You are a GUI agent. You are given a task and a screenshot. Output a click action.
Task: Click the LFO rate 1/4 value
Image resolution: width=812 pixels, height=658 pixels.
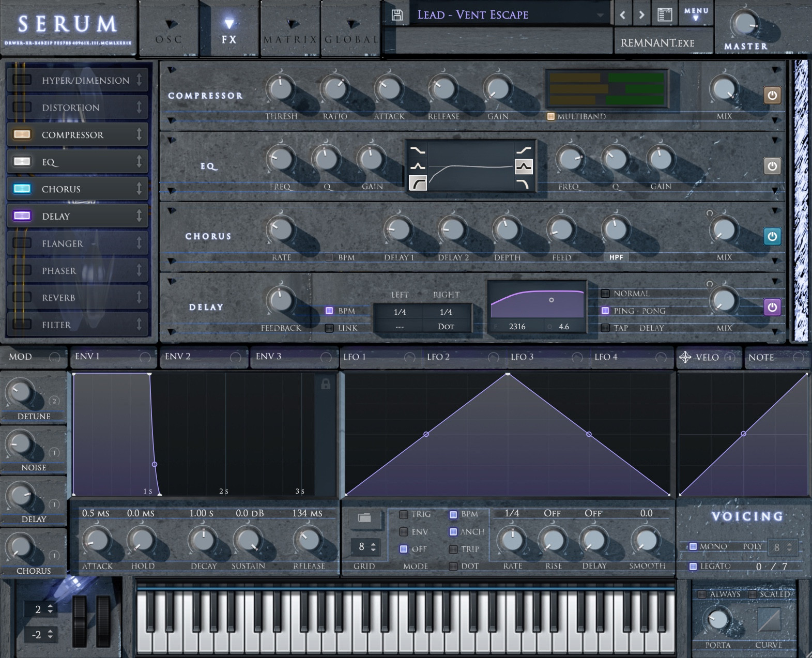pyautogui.click(x=512, y=513)
